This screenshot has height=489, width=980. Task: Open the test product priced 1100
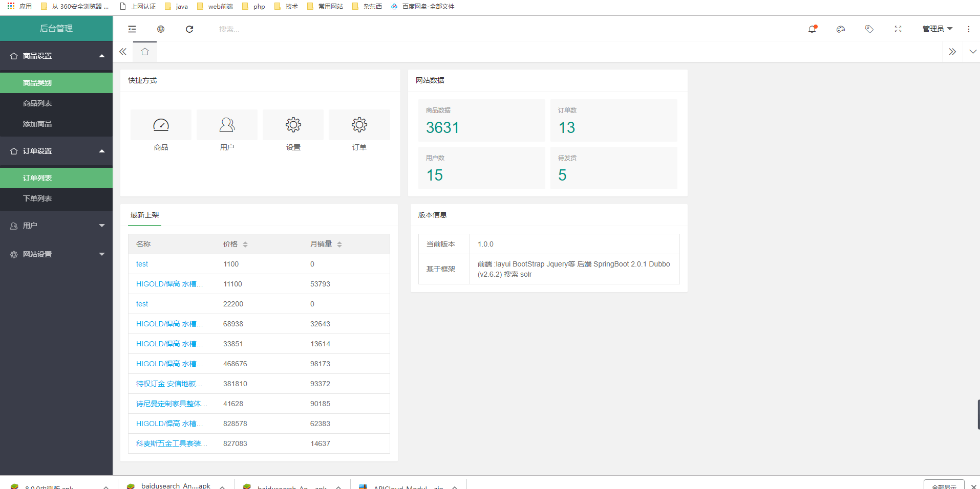142,264
